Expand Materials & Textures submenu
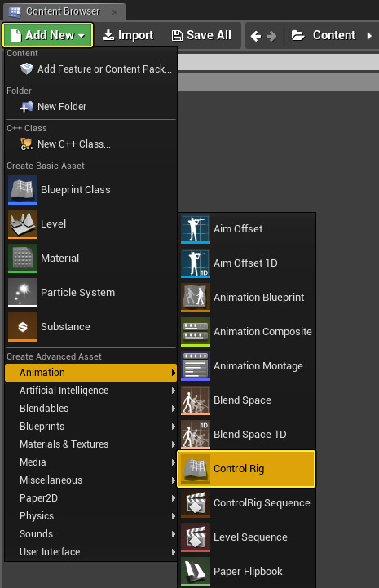This screenshot has width=379, height=588. (x=90, y=444)
